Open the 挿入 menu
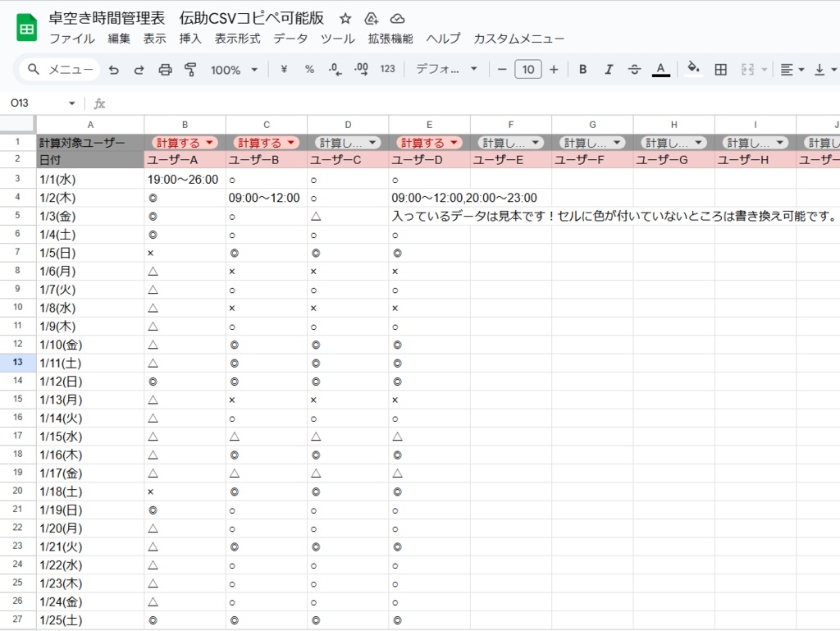This screenshot has height=631, width=840. coord(190,39)
